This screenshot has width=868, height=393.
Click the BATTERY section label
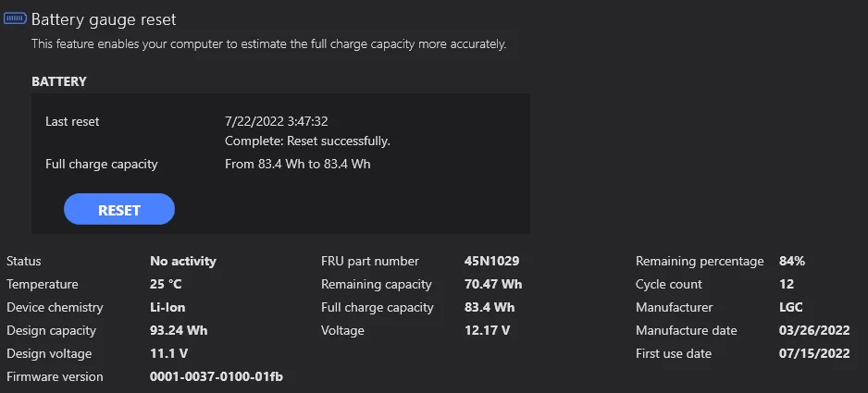(x=59, y=81)
